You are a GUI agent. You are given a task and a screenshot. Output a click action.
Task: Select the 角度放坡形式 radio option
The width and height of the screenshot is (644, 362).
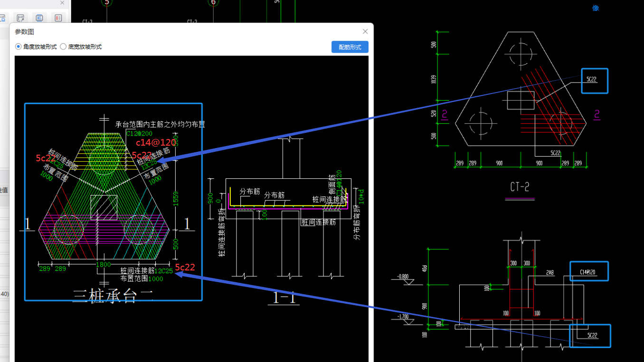coord(36,47)
